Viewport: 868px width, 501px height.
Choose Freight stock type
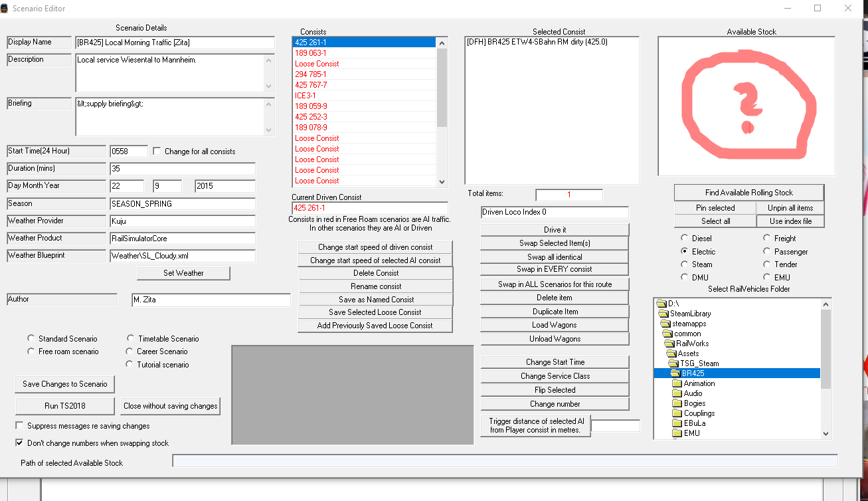pyautogui.click(x=766, y=238)
